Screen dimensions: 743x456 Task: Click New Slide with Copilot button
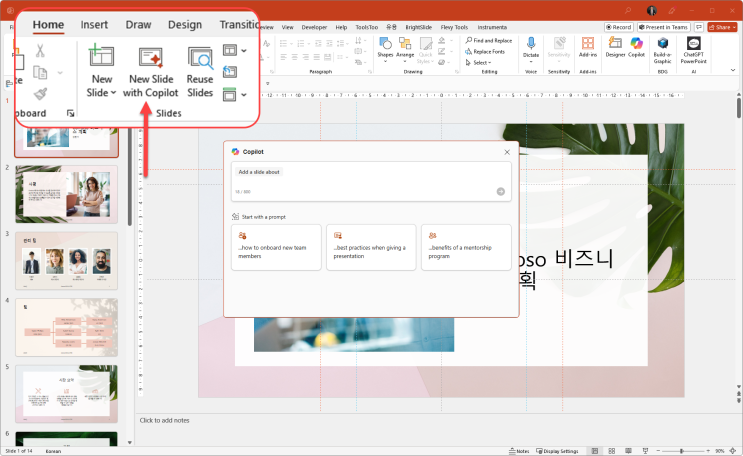tap(150, 72)
